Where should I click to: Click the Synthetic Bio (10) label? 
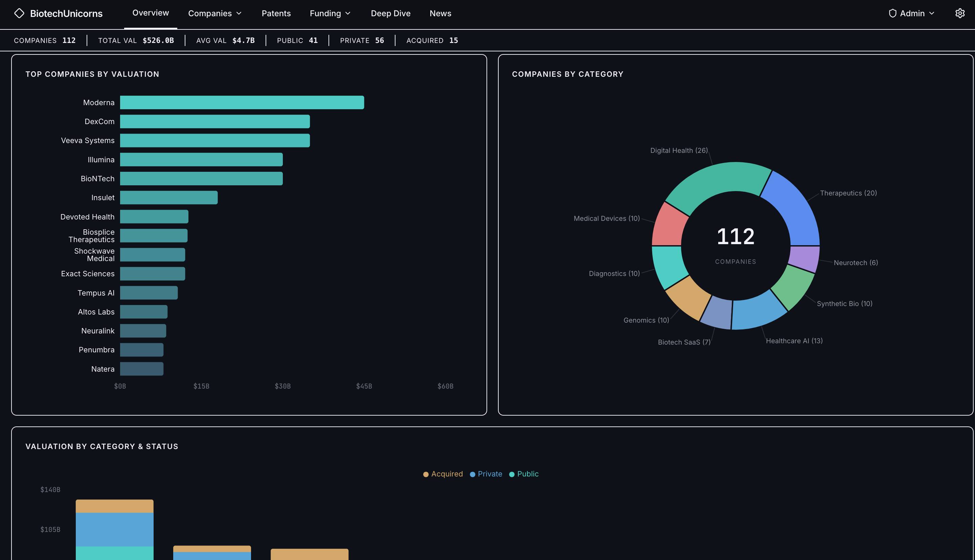pyautogui.click(x=844, y=303)
